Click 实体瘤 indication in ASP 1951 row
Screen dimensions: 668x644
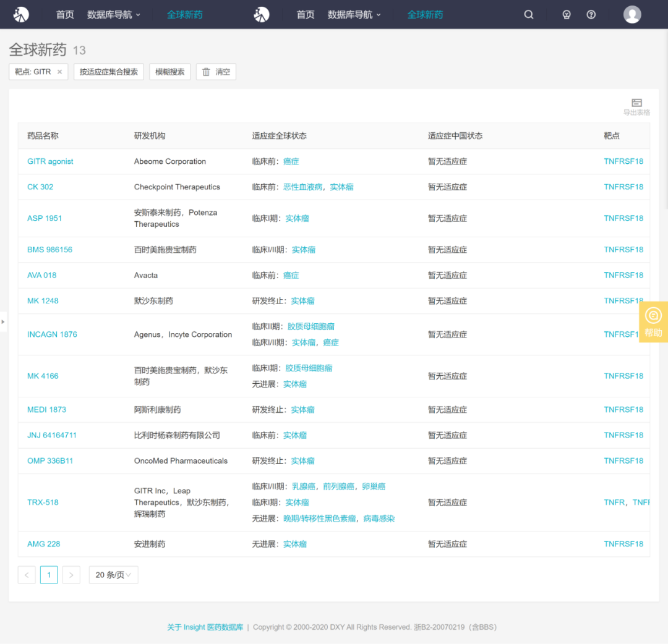(297, 218)
